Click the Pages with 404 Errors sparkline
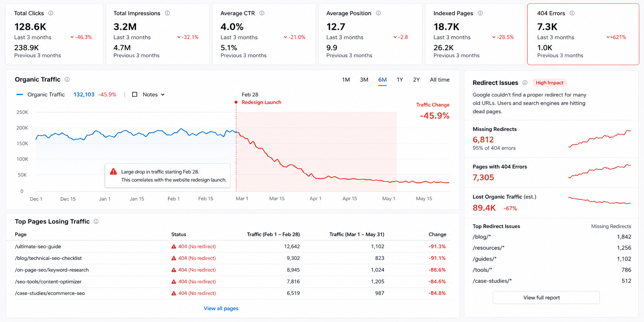 [x=599, y=171]
